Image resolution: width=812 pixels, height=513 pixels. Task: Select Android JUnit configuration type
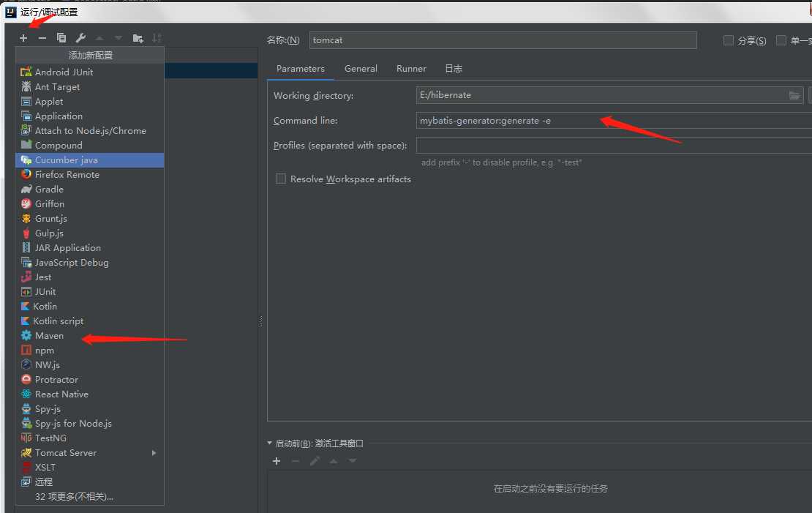89,72
